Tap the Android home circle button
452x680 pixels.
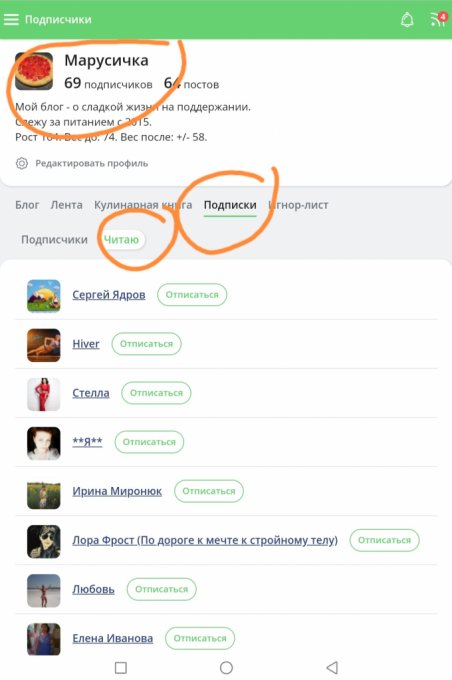(226, 667)
